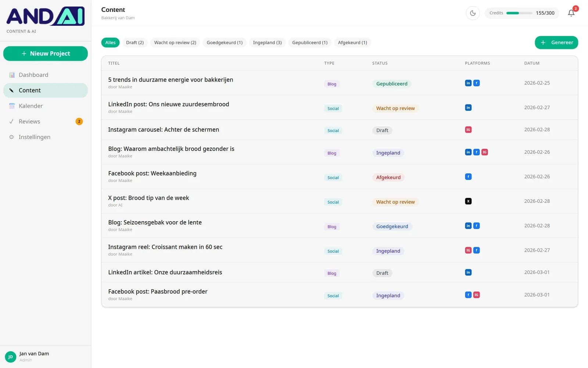
Task: Open Dashboard in sidebar
Action: (46, 75)
